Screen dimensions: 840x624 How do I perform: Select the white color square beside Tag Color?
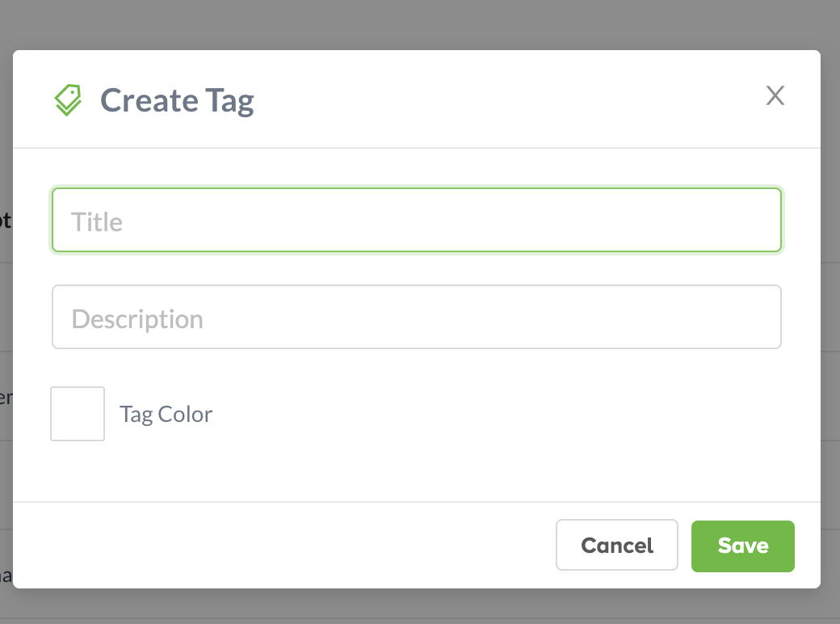pos(78,414)
